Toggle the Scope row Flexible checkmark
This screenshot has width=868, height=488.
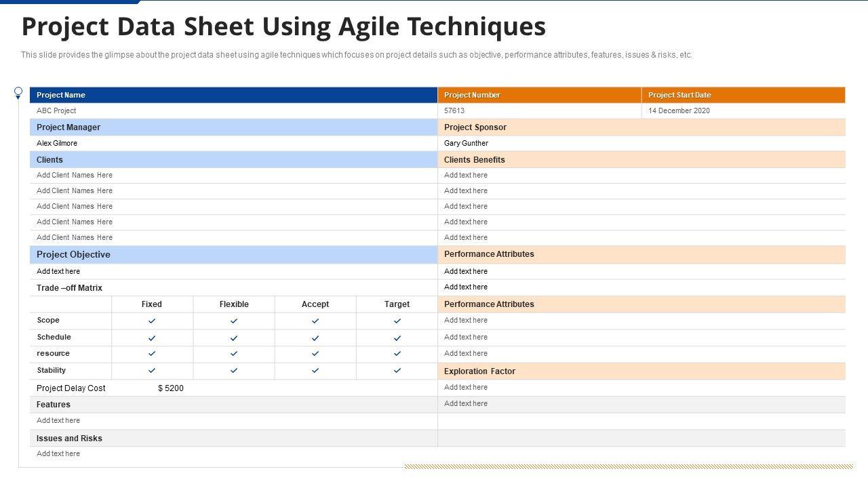(x=234, y=321)
